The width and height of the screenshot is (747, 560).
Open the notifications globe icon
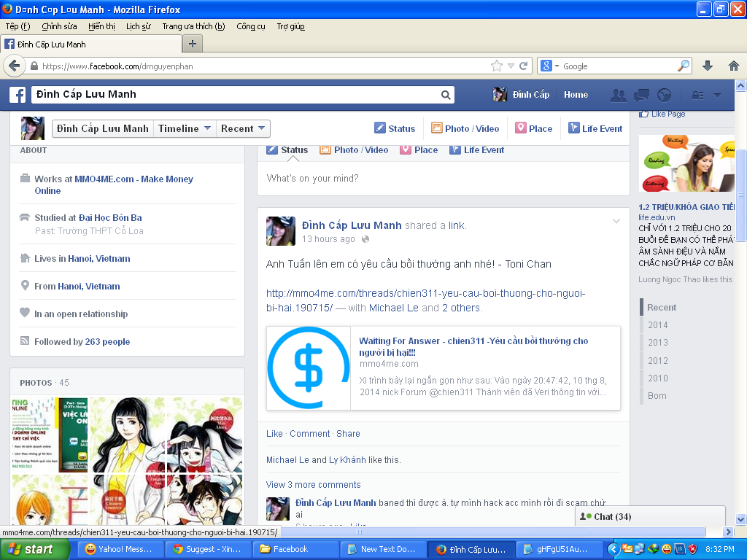click(664, 96)
